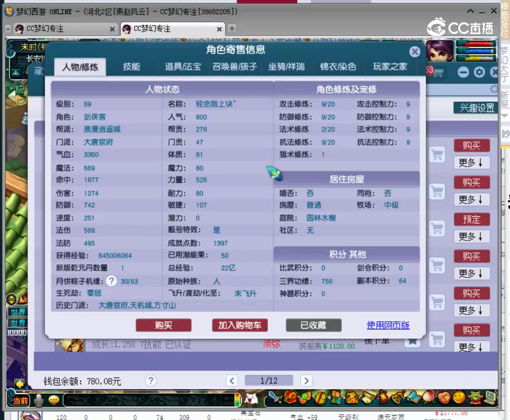This screenshot has height=420, width=510.
Task: Click the yellow bar beside the avatar
Action: [x=476, y=58]
